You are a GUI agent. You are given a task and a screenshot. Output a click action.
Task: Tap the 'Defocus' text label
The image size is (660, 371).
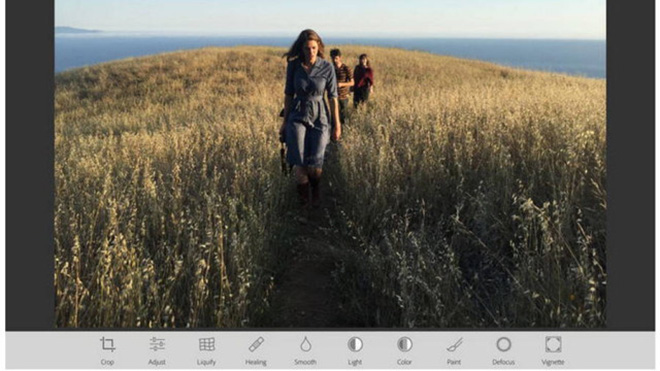(503, 362)
